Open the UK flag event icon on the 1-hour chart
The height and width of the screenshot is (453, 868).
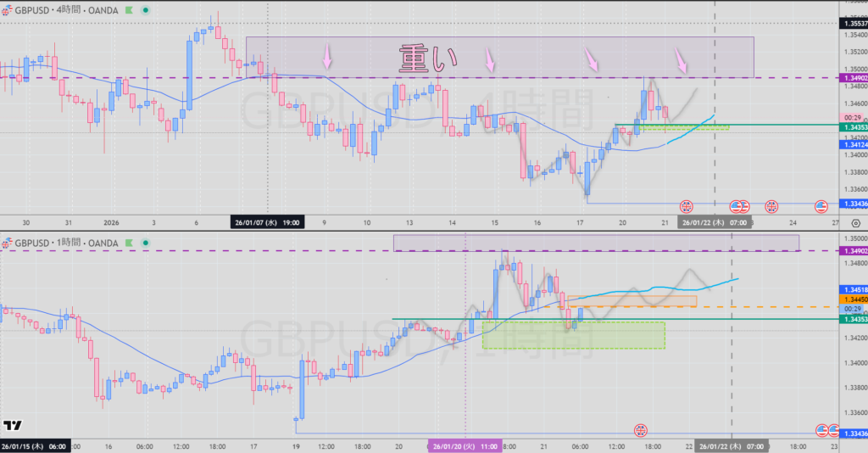(641, 430)
